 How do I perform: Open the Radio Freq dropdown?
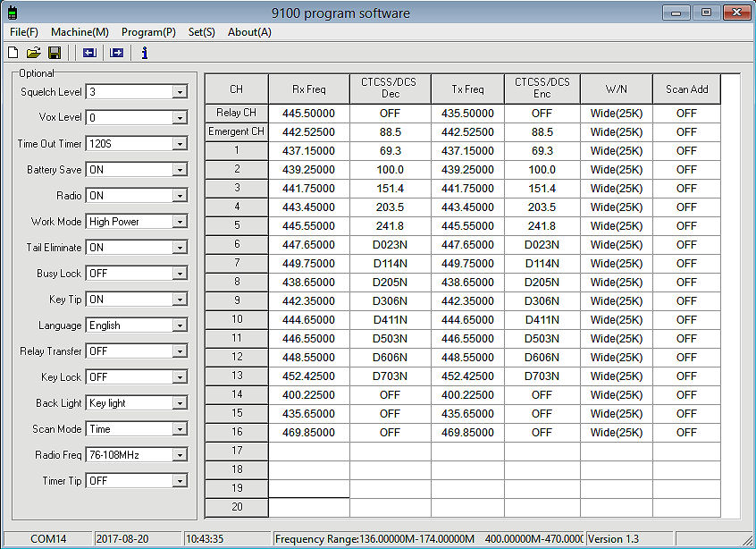[180, 455]
